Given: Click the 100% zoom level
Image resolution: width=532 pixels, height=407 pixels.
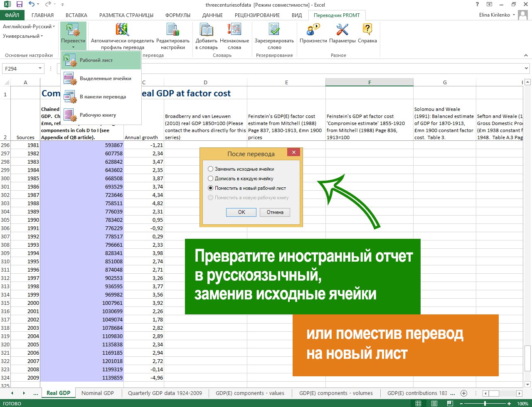Looking at the screenshot, I should [x=522, y=403].
